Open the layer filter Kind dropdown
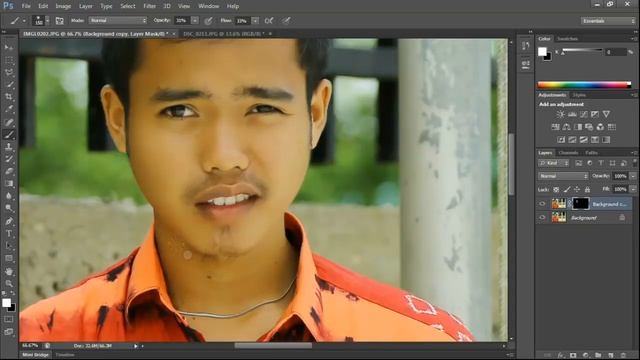Image resolution: width=640 pixels, height=360 pixels. tap(553, 163)
